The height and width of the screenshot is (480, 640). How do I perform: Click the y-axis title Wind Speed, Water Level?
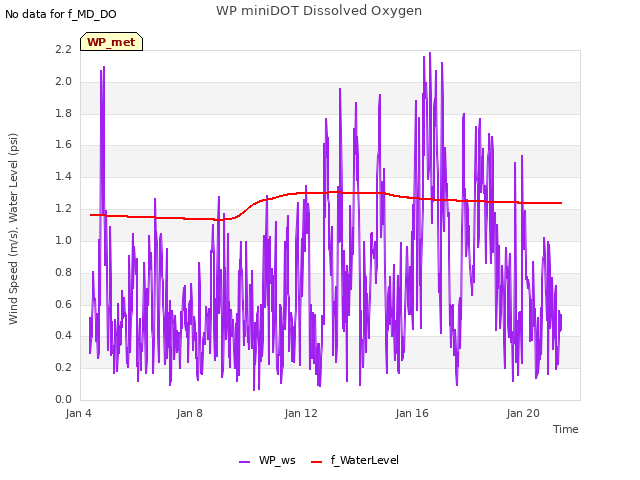coord(13,229)
